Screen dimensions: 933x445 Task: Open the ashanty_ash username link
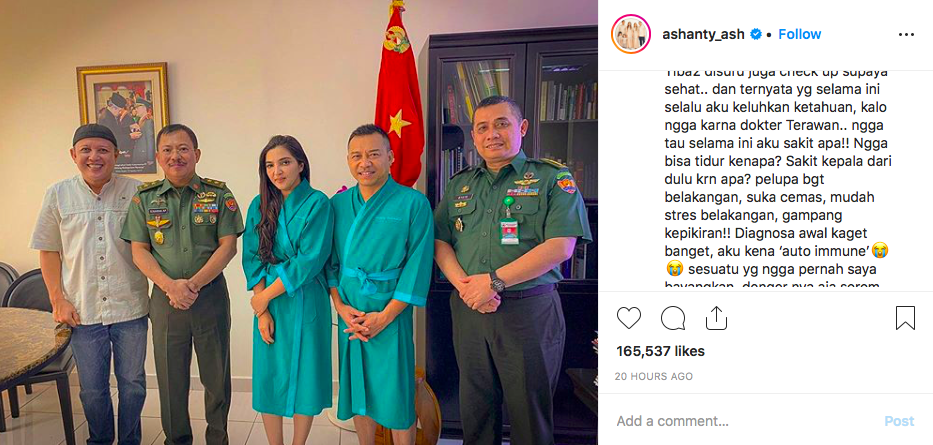pos(703,35)
